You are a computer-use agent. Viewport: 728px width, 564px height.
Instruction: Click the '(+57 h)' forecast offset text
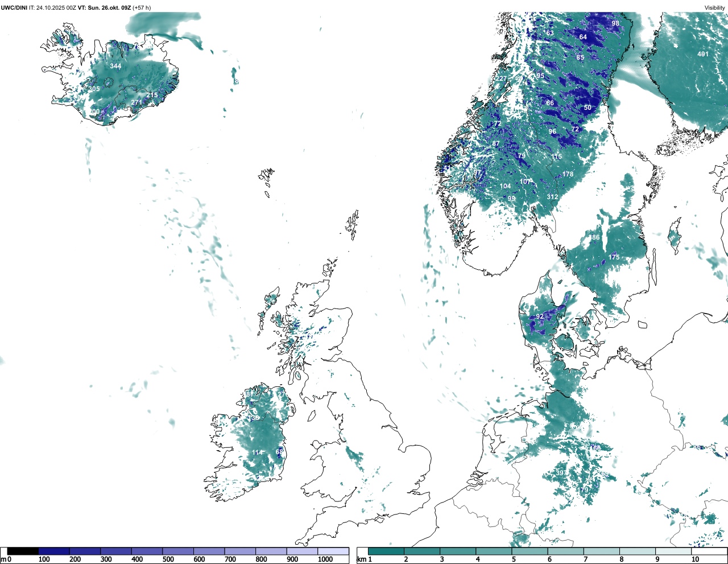(142, 7)
